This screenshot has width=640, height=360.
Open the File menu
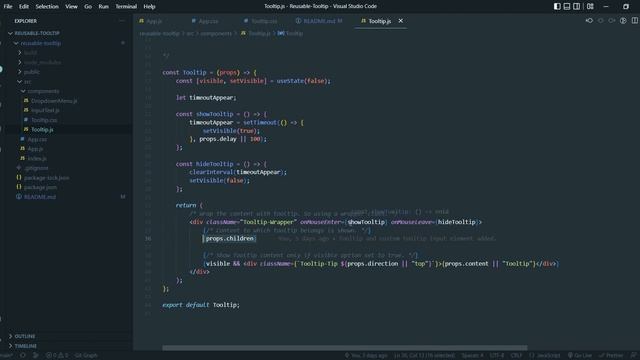8,7
